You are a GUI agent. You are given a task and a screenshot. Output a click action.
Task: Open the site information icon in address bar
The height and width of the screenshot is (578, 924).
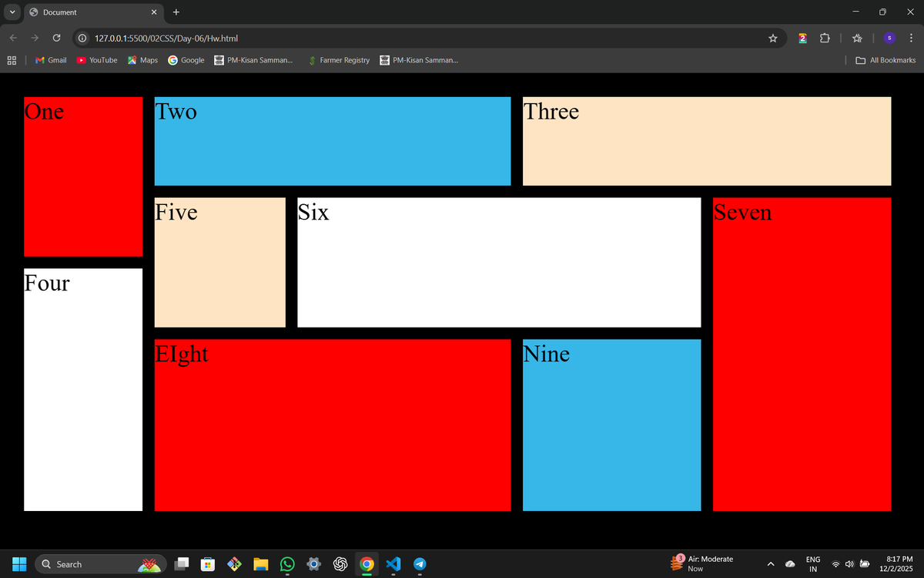point(82,38)
